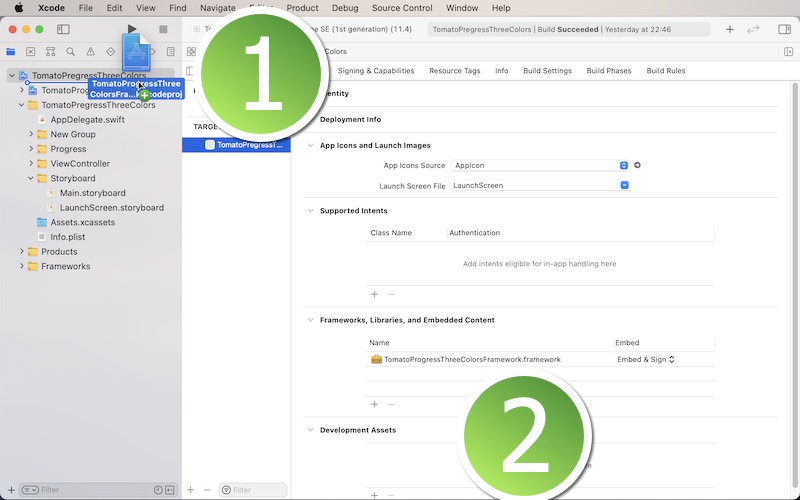
Task: Collapse the Storyboard group
Action: (31, 178)
